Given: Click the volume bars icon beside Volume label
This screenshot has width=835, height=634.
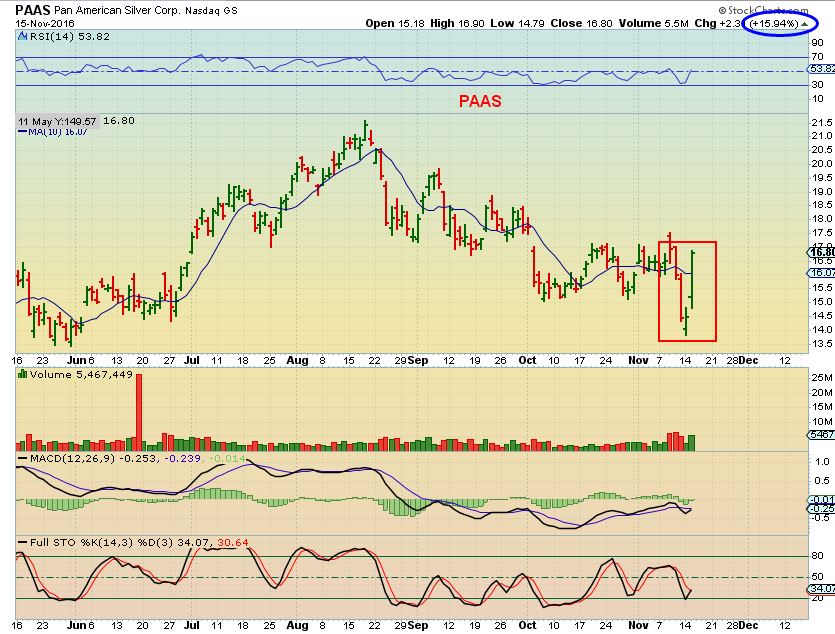Looking at the screenshot, I should click(x=22, y=374).
